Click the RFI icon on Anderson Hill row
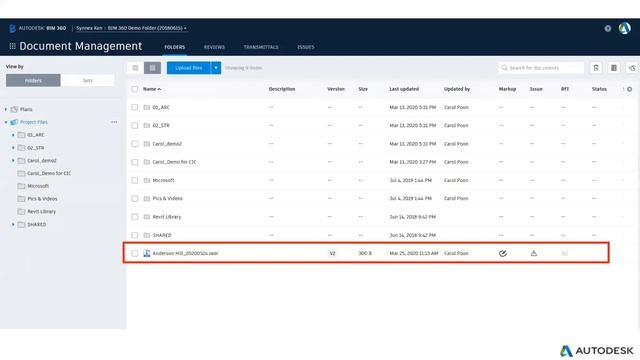Image resolution: width=640 pixels, height=360 pixels. click(x=564, y=253)
